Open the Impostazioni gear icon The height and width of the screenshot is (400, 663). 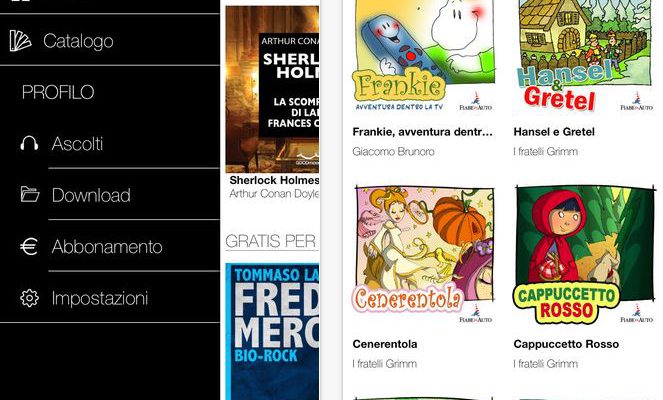(29, 298)
